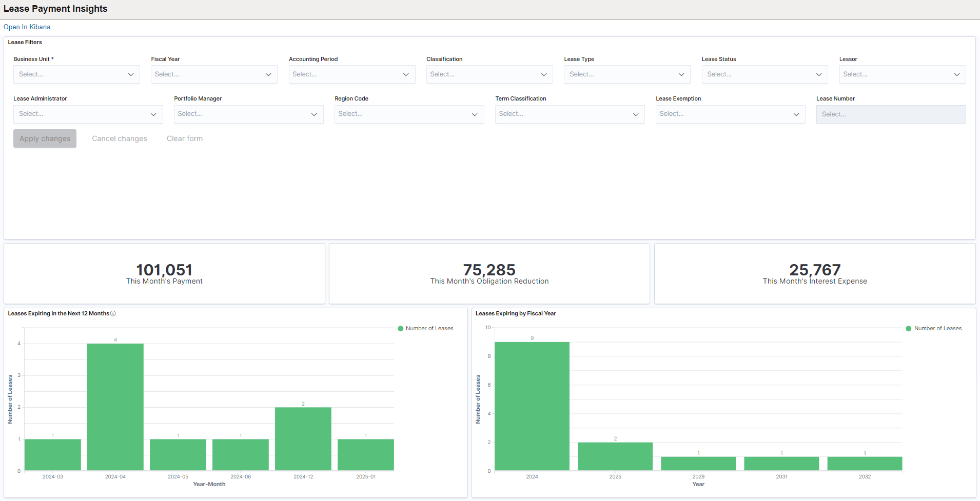Expand the Portfolio Manager selector
Image resolution: width=980 pixels, height=501 pixels.
pyautogui.click(x=248, y=114)
